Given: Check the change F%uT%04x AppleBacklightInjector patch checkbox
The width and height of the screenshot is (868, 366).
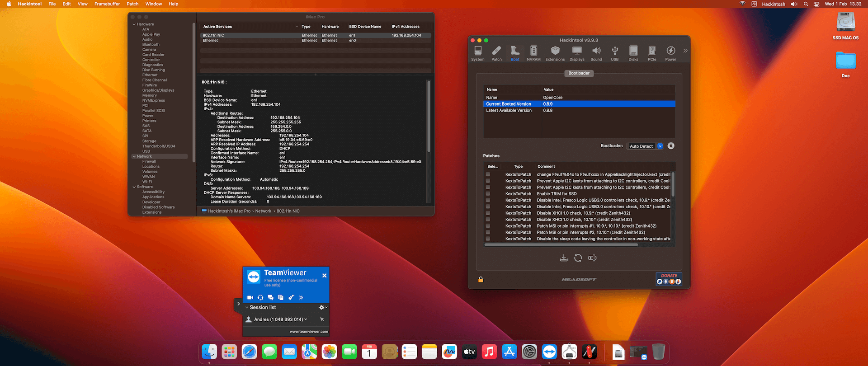Looking at the screenshot, I should click(x=488, y=174).
